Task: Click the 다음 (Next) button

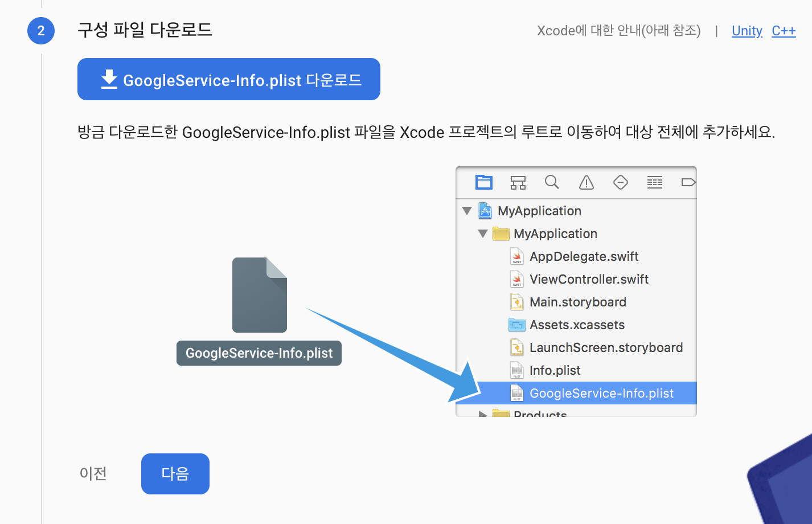Action: click(x=175, y=473)
